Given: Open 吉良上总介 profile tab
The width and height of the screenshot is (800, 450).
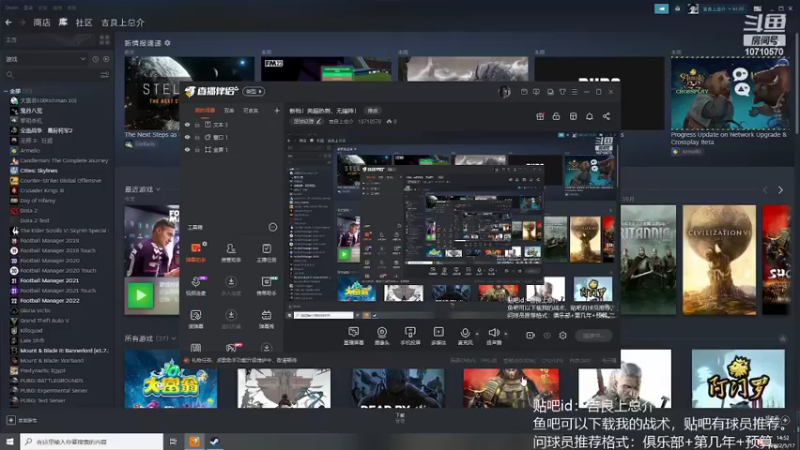Looking at the screenshot, I should [122, 22].
